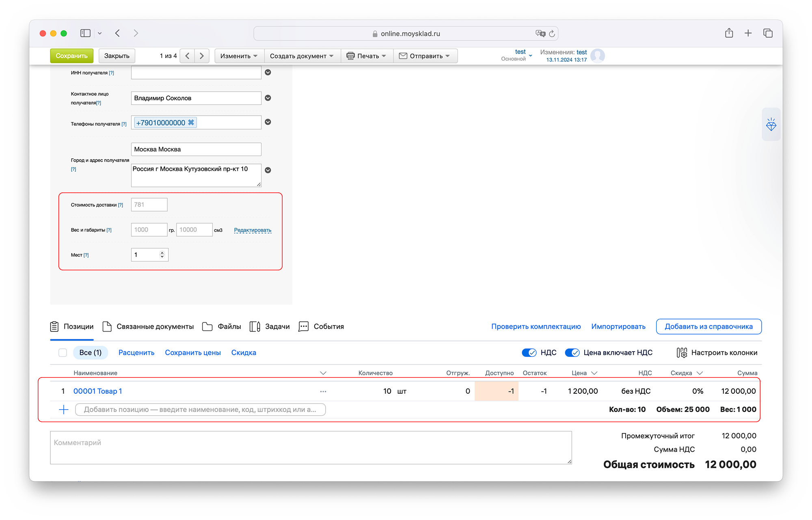Toggle Цена включает НДС switch
812x520 pixels.
click(572, 353)
